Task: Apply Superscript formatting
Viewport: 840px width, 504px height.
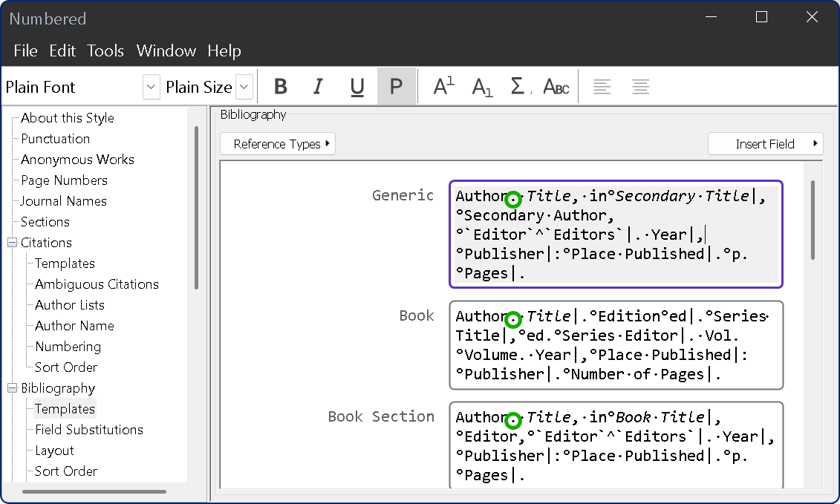Action: [x=443, y=87]
